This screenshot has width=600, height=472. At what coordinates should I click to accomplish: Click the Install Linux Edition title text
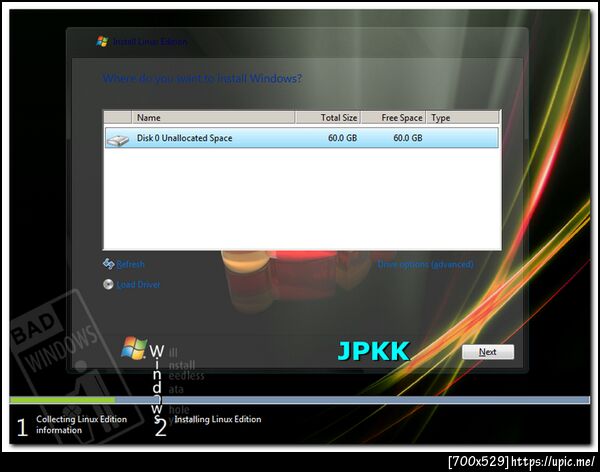point(150,42)
